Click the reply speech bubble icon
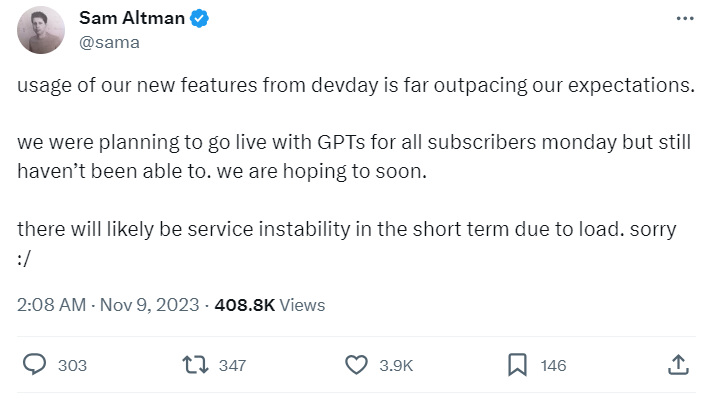 pyautogui.click(x=35, y=364)
